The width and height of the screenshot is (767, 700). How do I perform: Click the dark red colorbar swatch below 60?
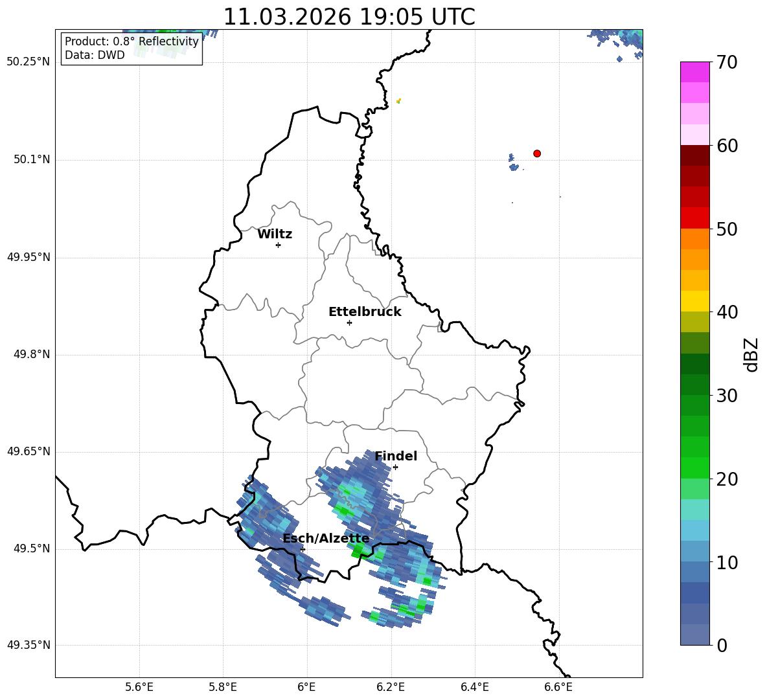pos(695,155)
